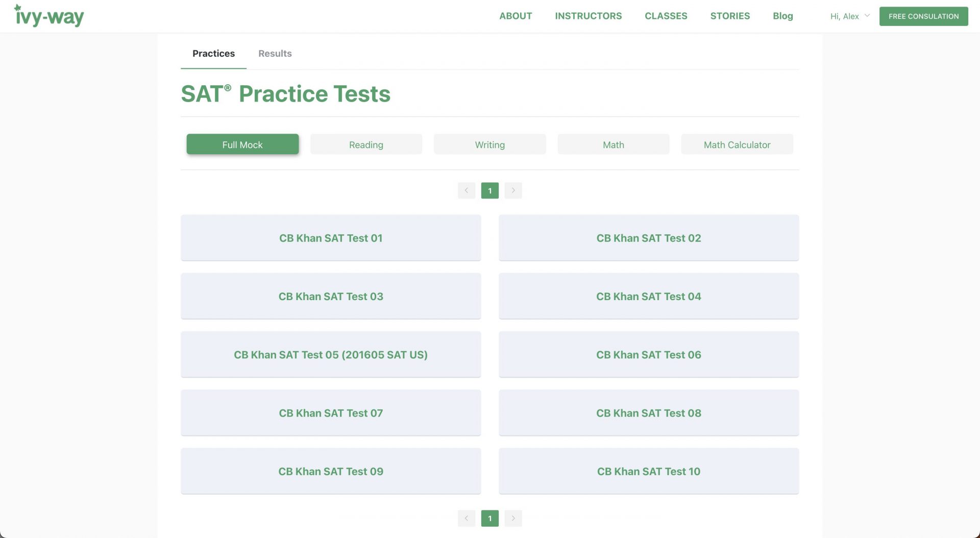Select the Full Mock filter
This screenshot has width=980, height=538.
coord(242,144)
